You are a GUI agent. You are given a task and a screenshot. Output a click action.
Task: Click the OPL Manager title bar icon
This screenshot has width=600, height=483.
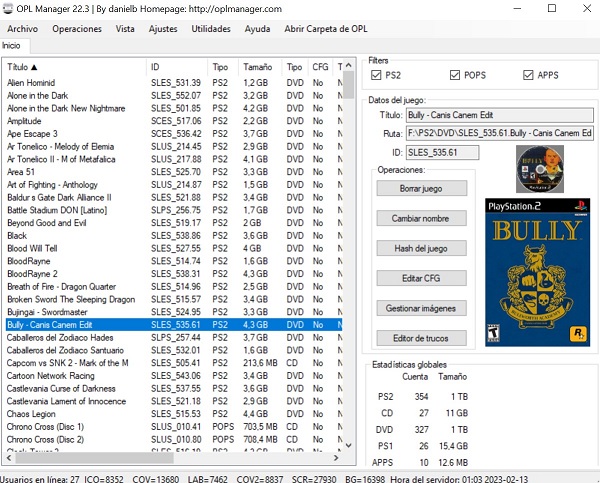coord(9,8)
